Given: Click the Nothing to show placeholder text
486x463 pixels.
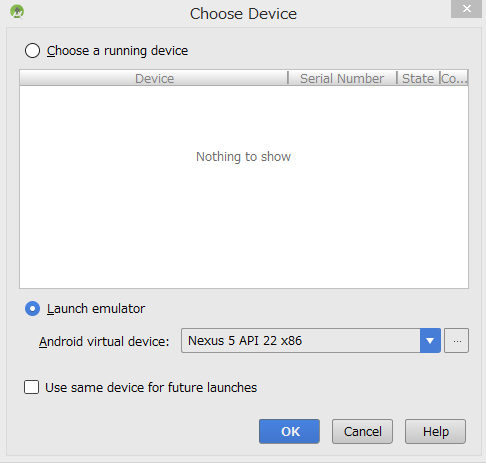Looking at the screenshot, I should (243, 157).
